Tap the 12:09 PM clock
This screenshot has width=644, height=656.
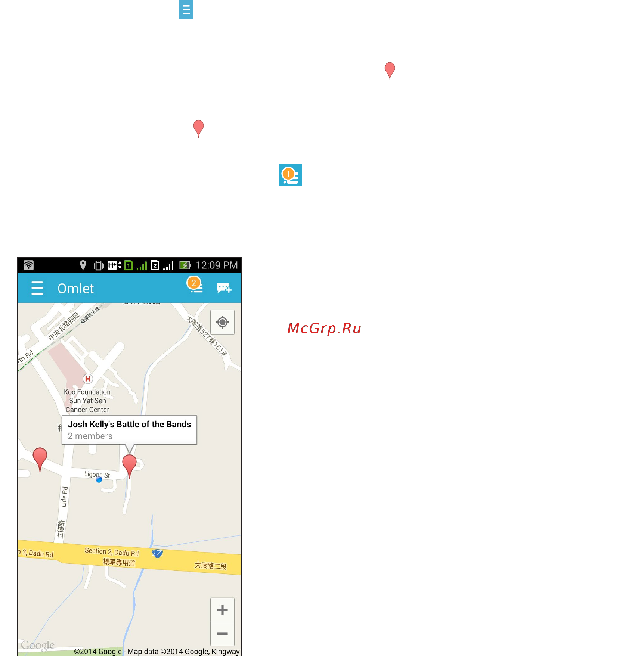tap(217, 265)
